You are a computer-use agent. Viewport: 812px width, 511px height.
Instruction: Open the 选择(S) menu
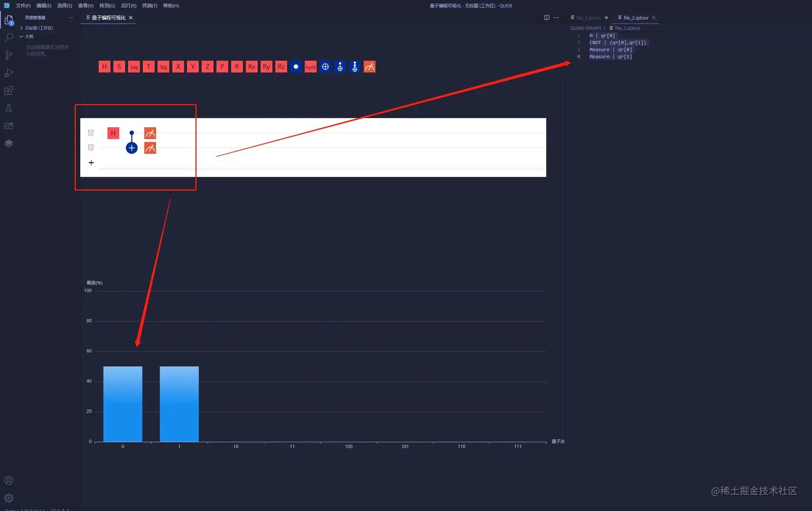(x=65, y=6)
